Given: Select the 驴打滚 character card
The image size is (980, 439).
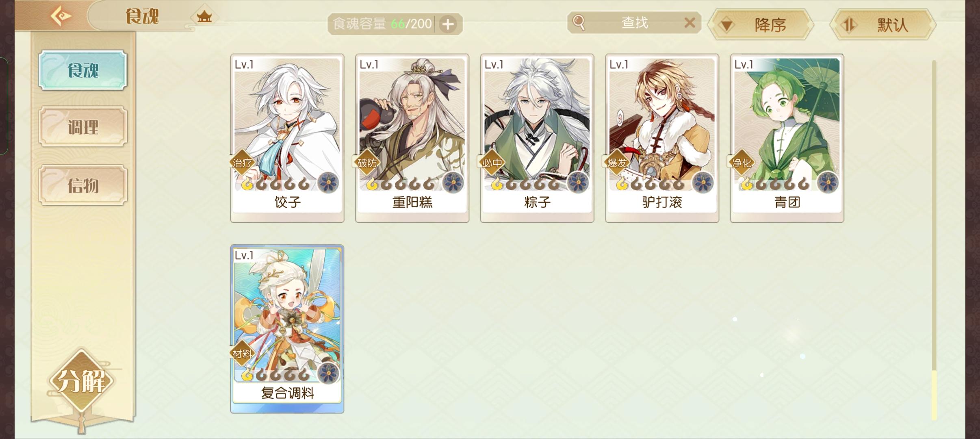Looking at the screenshot, I should click(662, 138).
